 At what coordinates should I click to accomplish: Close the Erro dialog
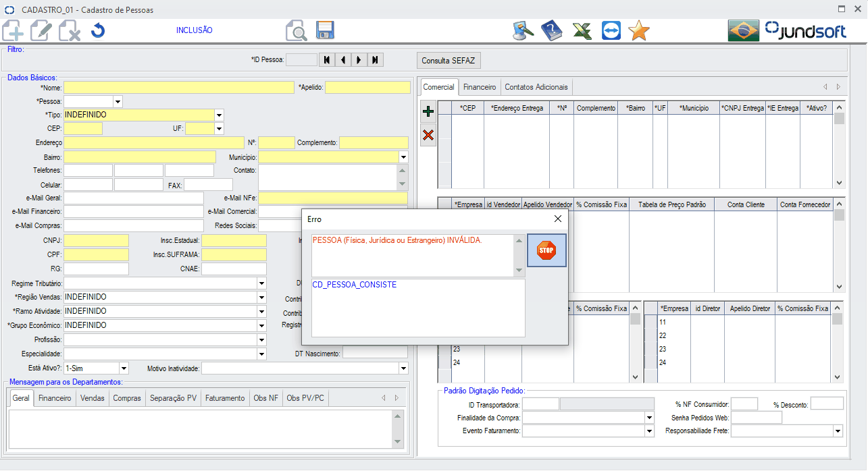(558, 219)
